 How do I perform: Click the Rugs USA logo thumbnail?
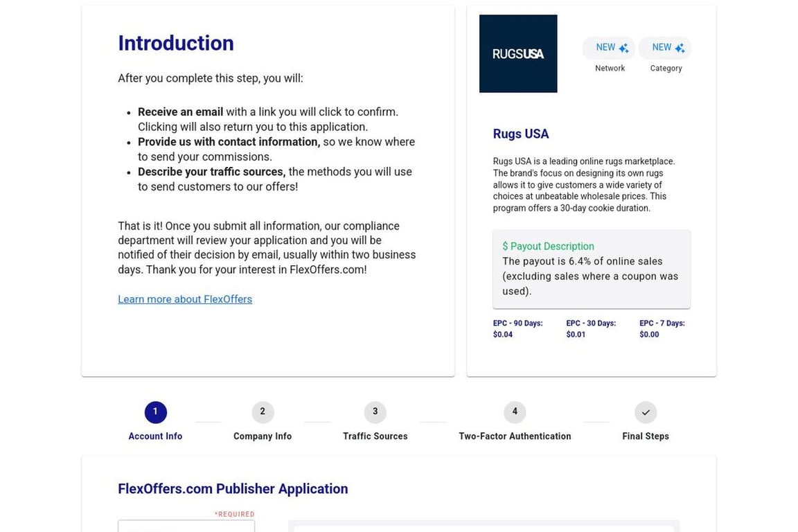518,53
